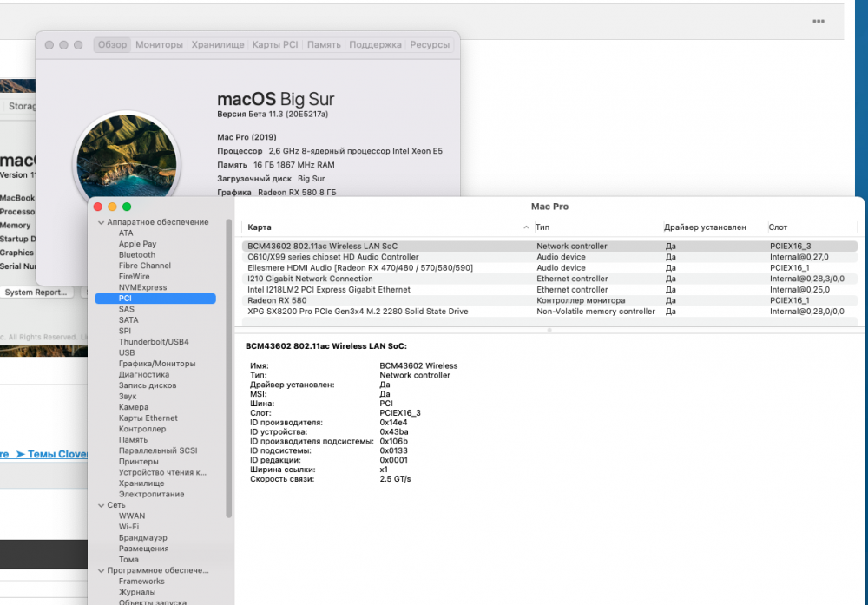Select the XPG SX8200 Pro SSD row

pos(549,312)
